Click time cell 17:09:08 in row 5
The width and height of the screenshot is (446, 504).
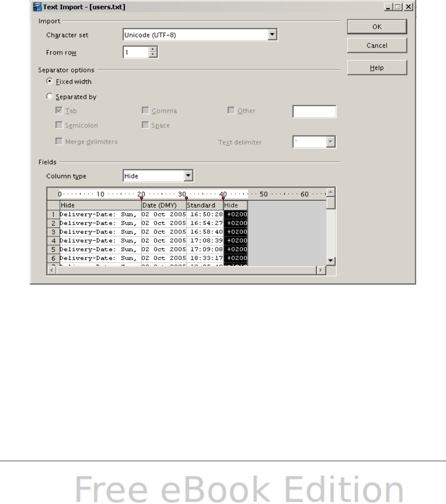tap(205, 249)
